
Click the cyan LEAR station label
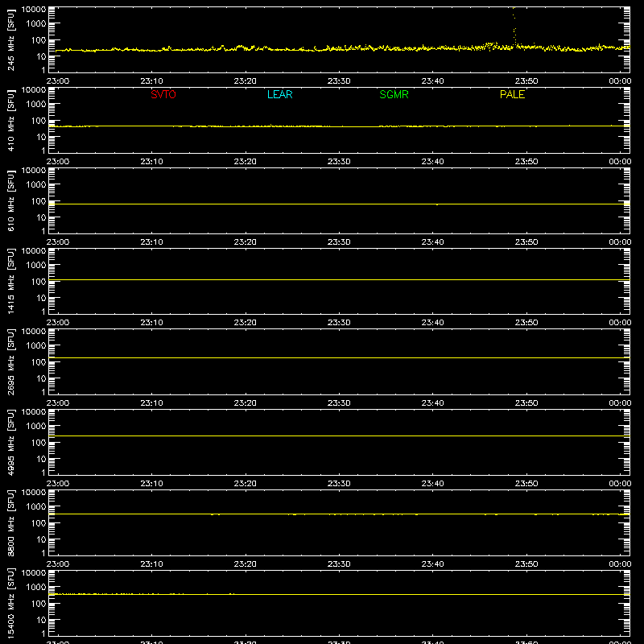coord(279,94)
